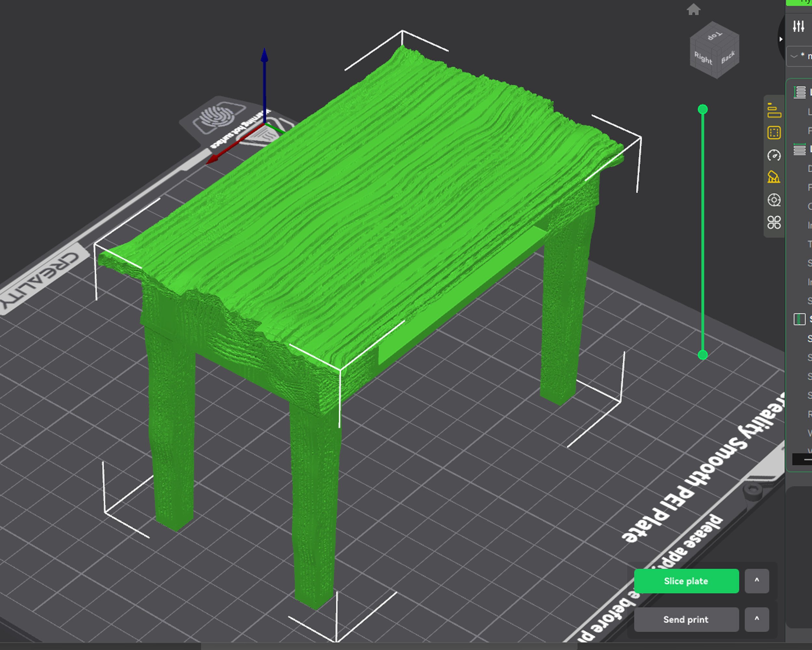Open the Strength (dashed square) settings icon
Viewport: 812px width, 650px height.
coord(774,133)
